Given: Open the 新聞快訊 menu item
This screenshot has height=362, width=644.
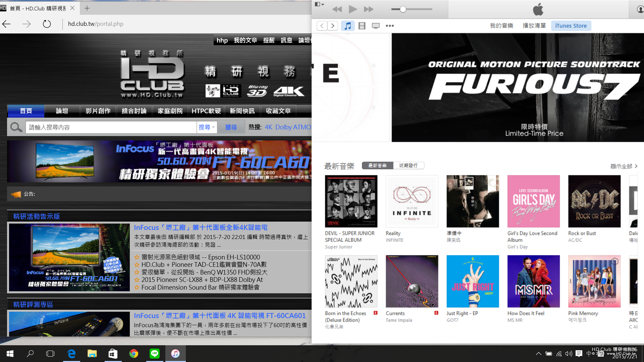Looking at the screenshot, I should pyautogui.click(x=242, y=111).
